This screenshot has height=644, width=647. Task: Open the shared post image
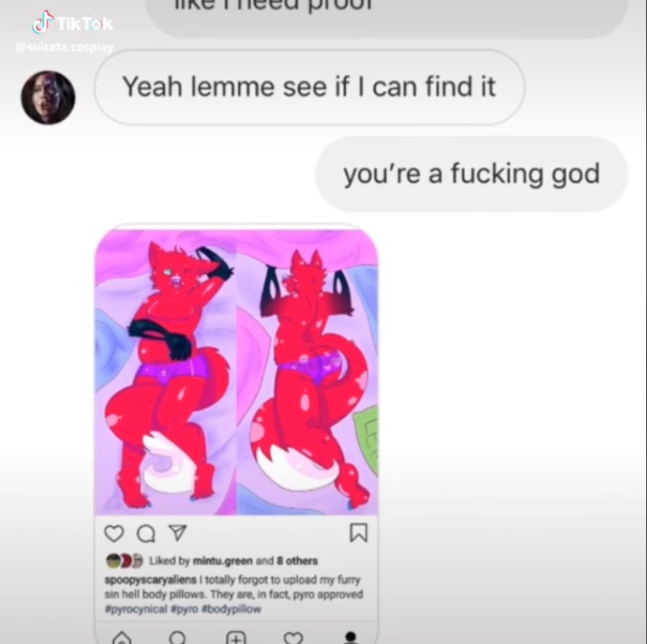[x=236, y=372]
